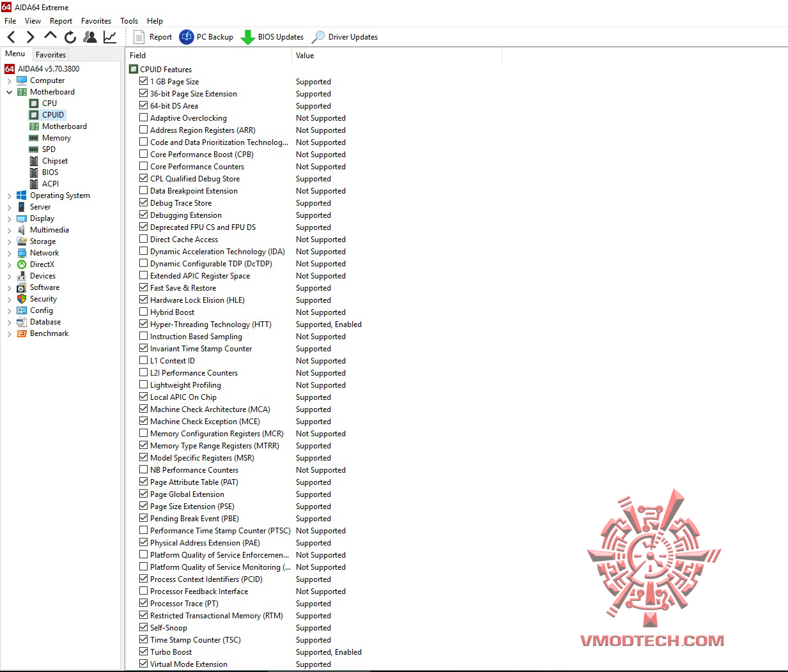Toggle the Processor Trace (PT) checkbox

[x=144, y=603]
